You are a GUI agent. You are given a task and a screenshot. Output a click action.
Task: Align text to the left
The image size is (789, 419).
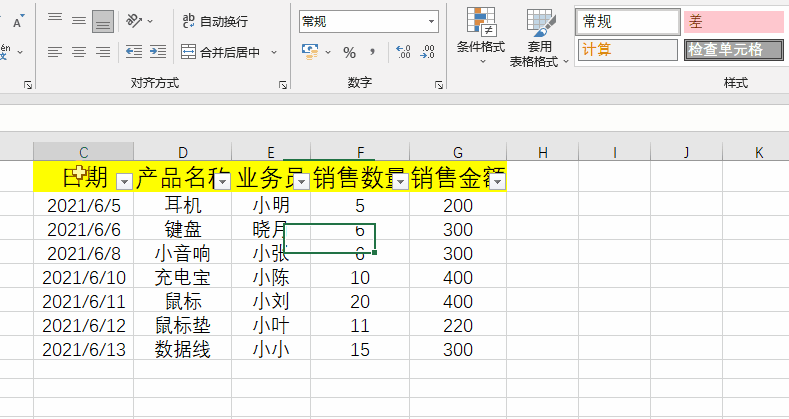coord(55,52)
